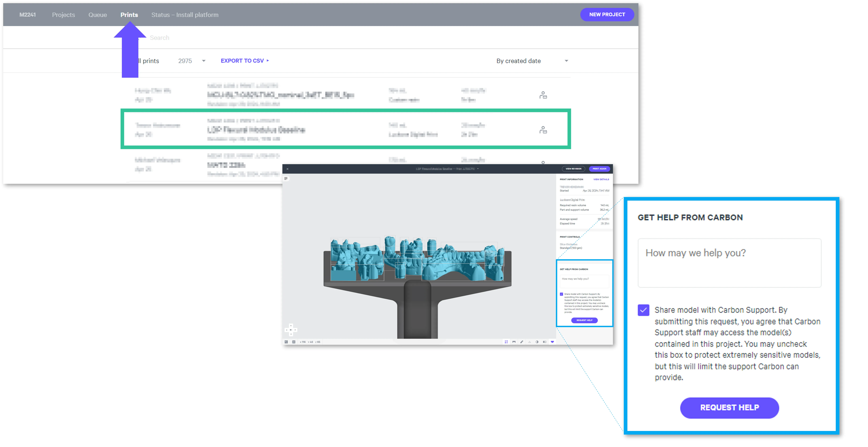Click enlarged 'How may we help you?' box

[729, 263]
